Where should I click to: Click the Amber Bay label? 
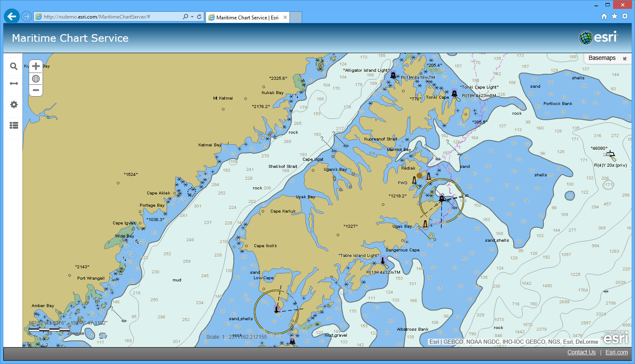[x=43, y=306]
